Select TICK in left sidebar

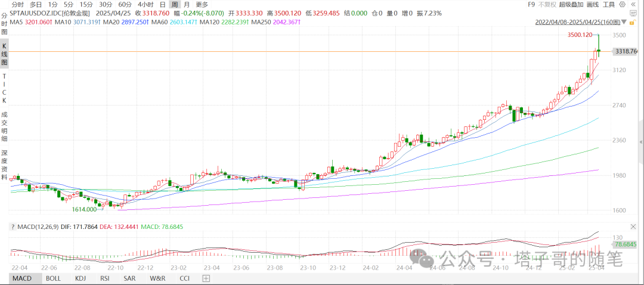click(5, 88)
